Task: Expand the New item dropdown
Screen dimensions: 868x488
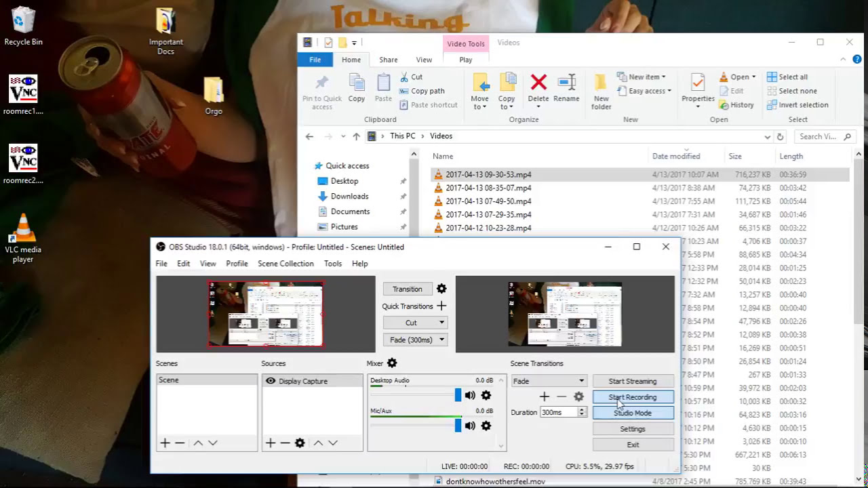Action: coord(642,77)
